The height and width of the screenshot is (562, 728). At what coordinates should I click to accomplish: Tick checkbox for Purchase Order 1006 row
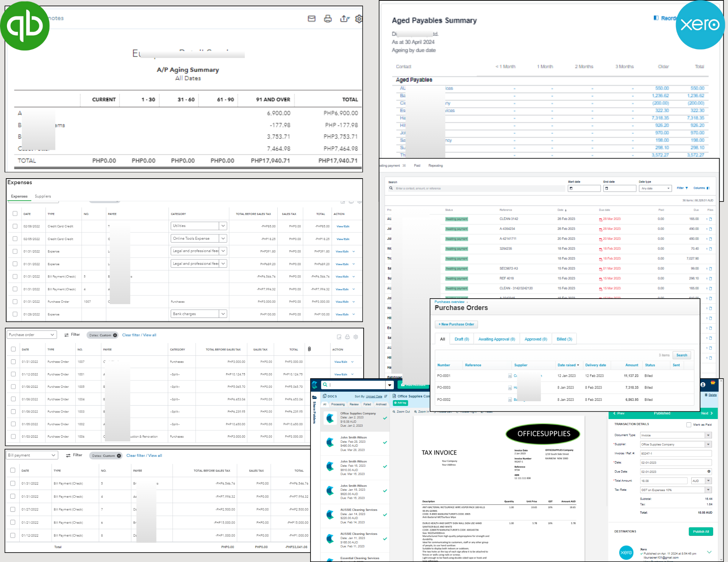[x=13, y=436]
